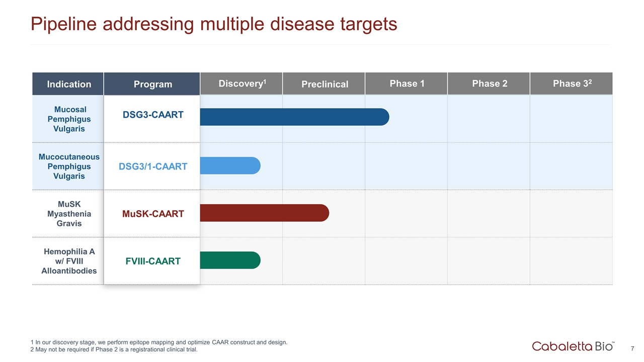Click the Discovery column header
644x362 pixels.
[242, 83]
